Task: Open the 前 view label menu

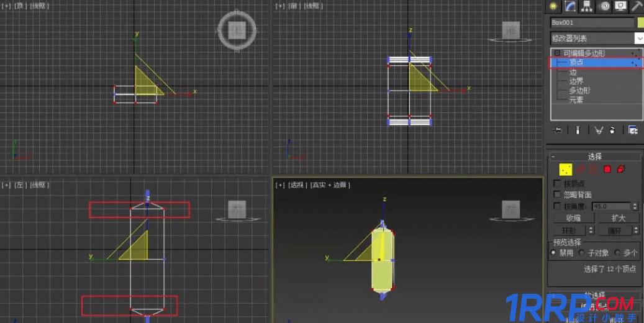Action: pos(293,6)
